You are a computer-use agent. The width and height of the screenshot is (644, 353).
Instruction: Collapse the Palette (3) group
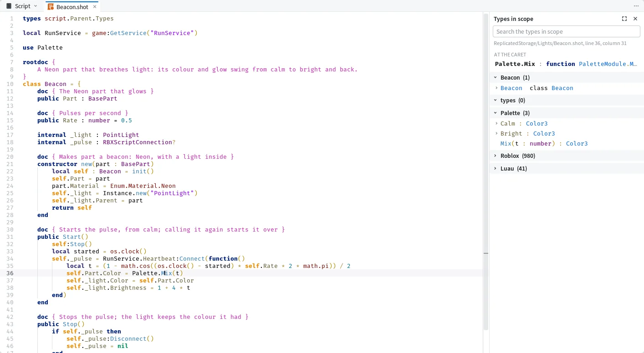[496, 113]
